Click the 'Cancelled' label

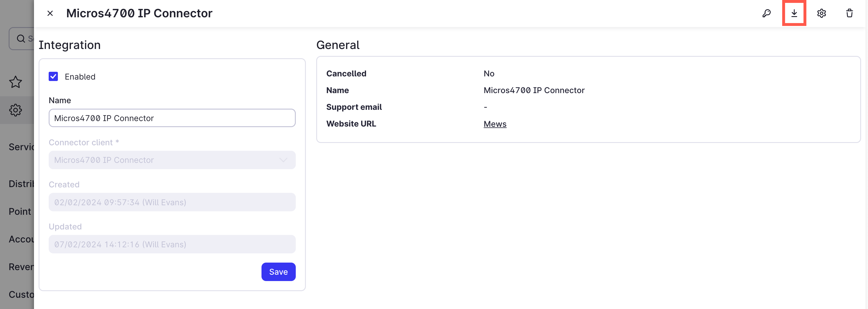click(x=346, y=74)
